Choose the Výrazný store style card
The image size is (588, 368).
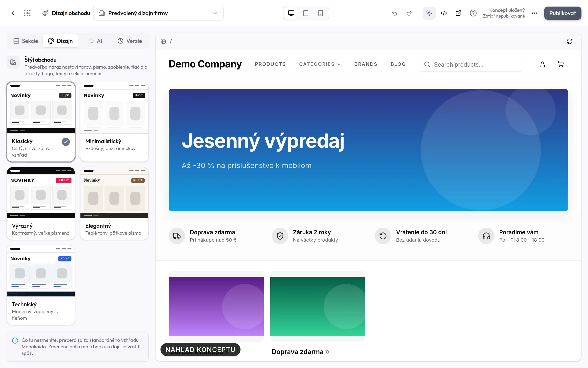41,203
